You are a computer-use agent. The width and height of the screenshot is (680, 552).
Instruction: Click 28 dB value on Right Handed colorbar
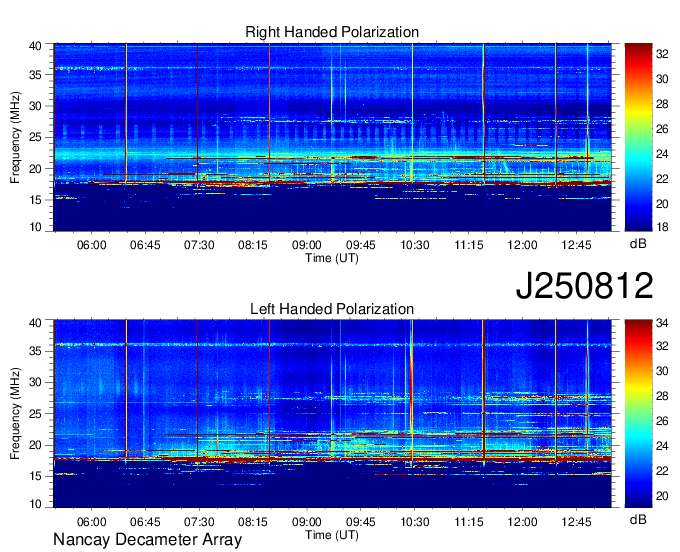(662, 104)
